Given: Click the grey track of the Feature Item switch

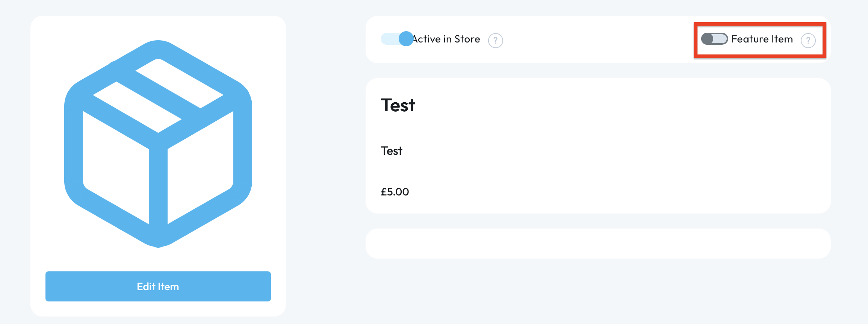Looking at the screenshot, I should 720,39.
